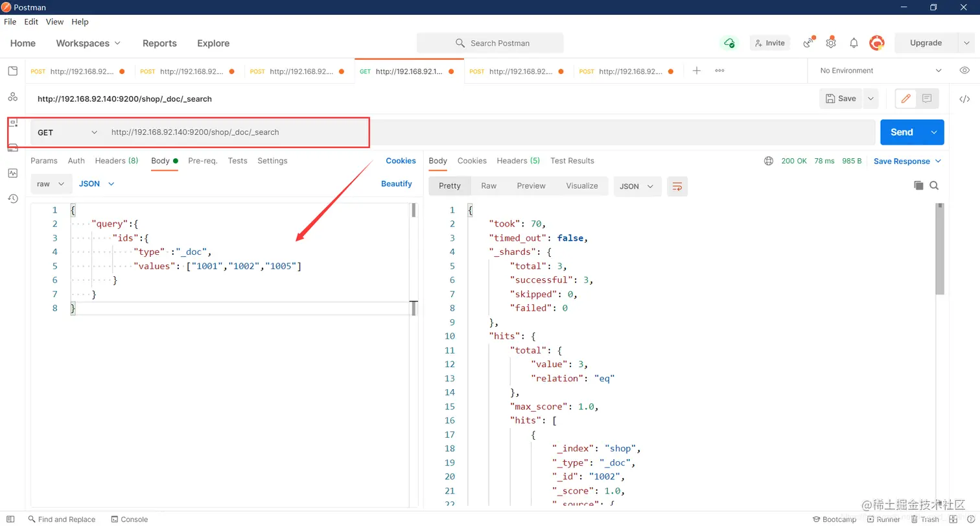Open the request body JSON format dropdown
This screenshot has height=526, width=980.
(97, 184)
